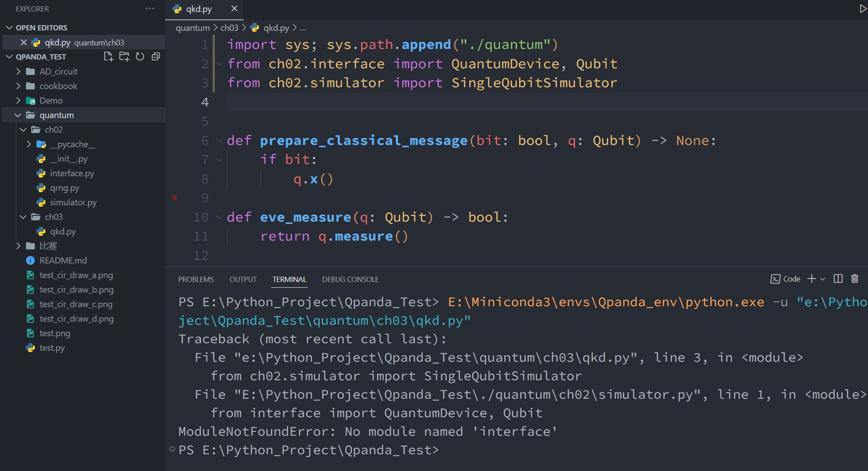Split the terminal panel

(838, 279)
